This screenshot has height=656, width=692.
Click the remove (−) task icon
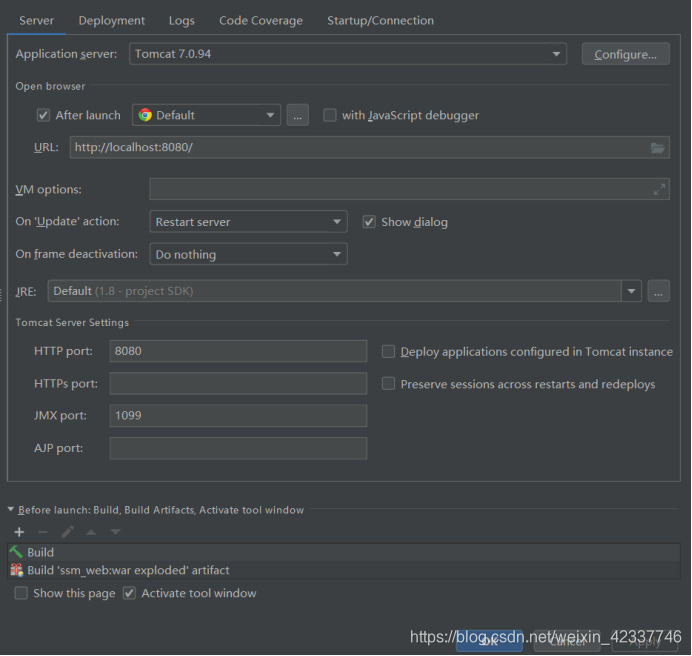click(43, 532)
